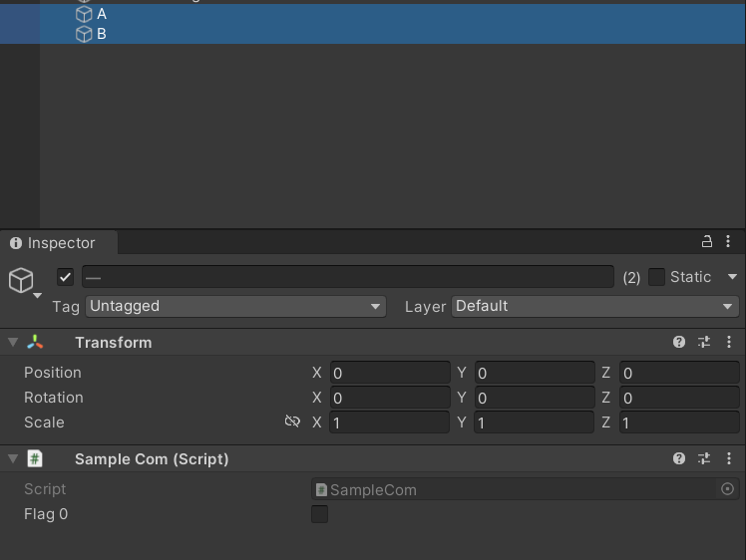Open Sample Com presets icon
The height and width of the screenshot is (560, 746).
coord(704,458)
